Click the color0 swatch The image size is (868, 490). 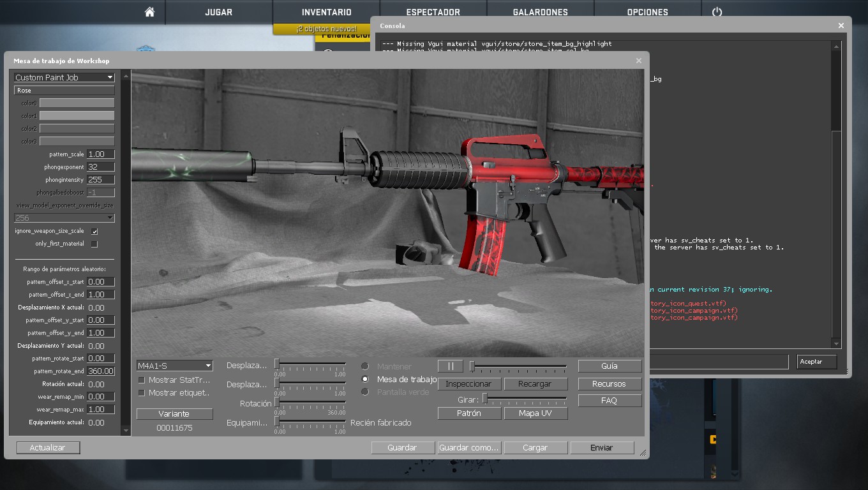tap(77, 103)
